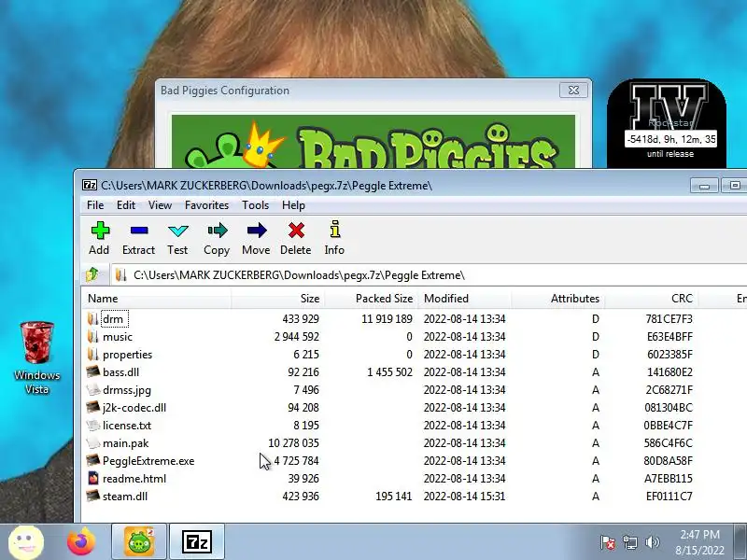The image size is (747, 560).
Task: Click modified date 2022-08-14 15:31
Action: tap(464, 497)
